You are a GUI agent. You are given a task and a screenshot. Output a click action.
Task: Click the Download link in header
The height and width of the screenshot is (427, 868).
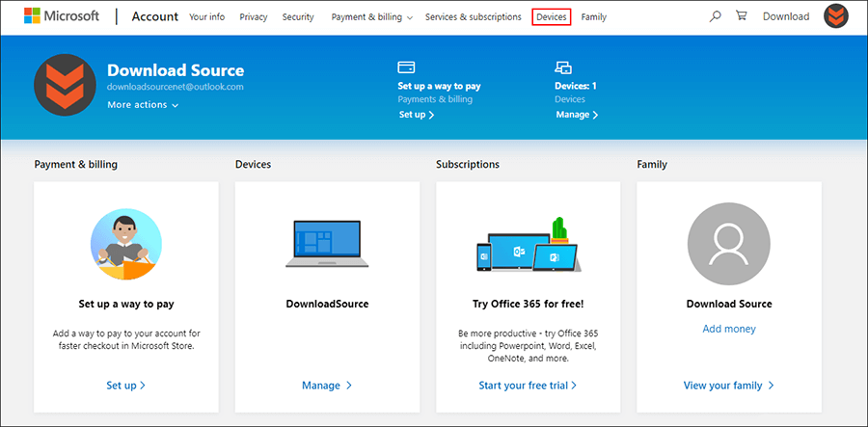[786, 16]
